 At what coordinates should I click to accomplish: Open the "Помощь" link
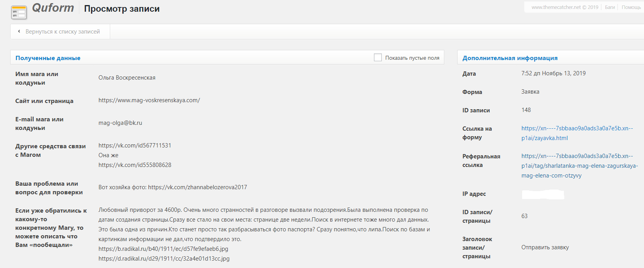coord(631,7)
